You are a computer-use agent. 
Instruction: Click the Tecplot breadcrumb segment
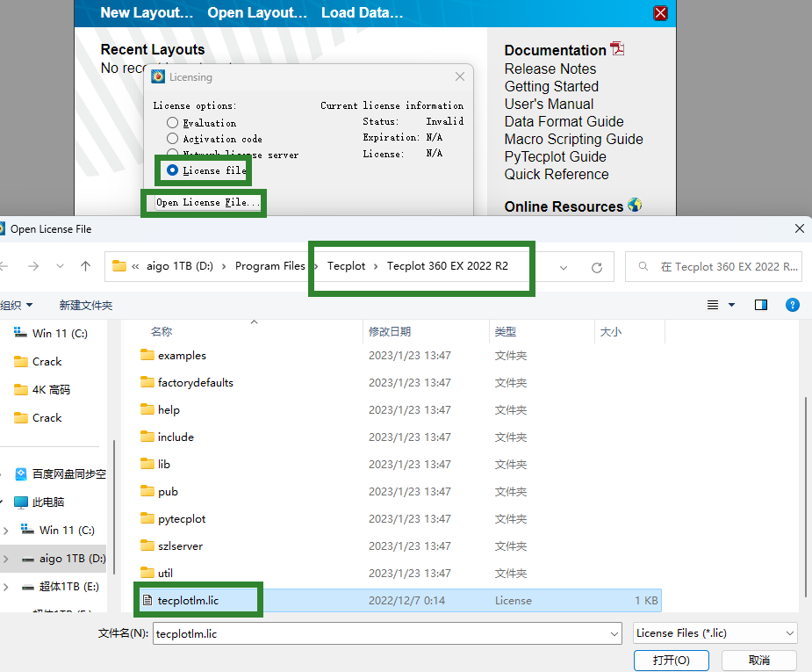346,266
